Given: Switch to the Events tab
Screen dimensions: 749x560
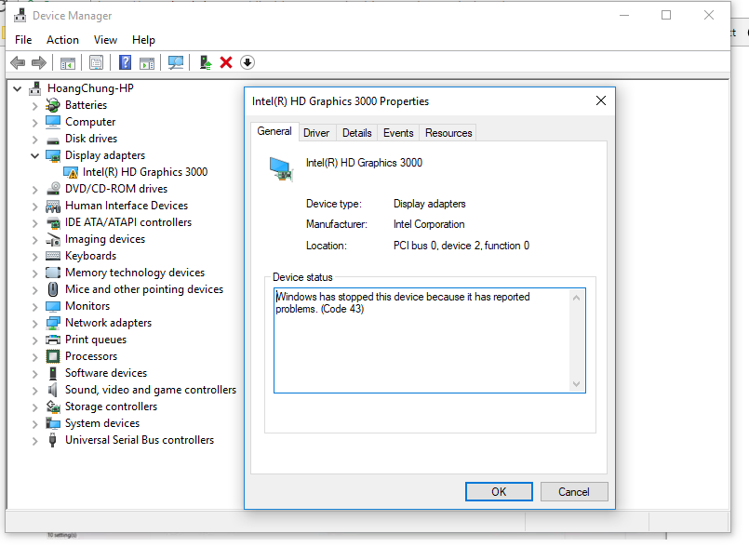Looking at the screenshot, I should pyautogui.click(x=398, y=133).
